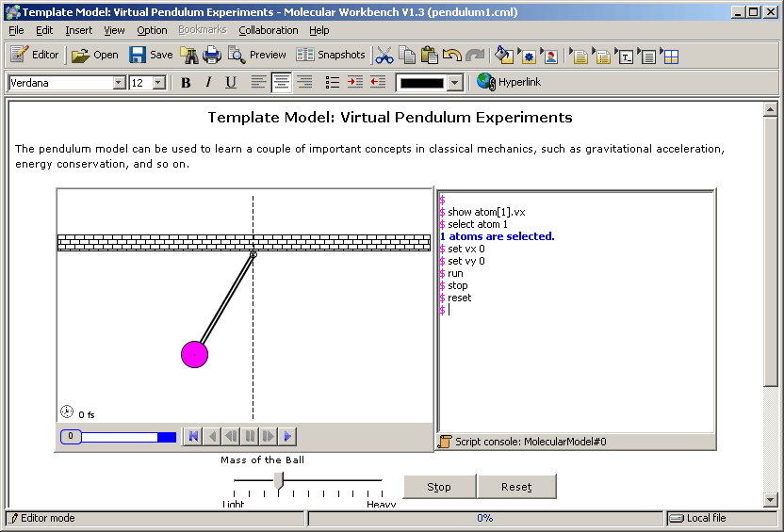Click the '1 atoms are selected.' console line
Viewport: 784px width, 532px height.
click(497, 236)
